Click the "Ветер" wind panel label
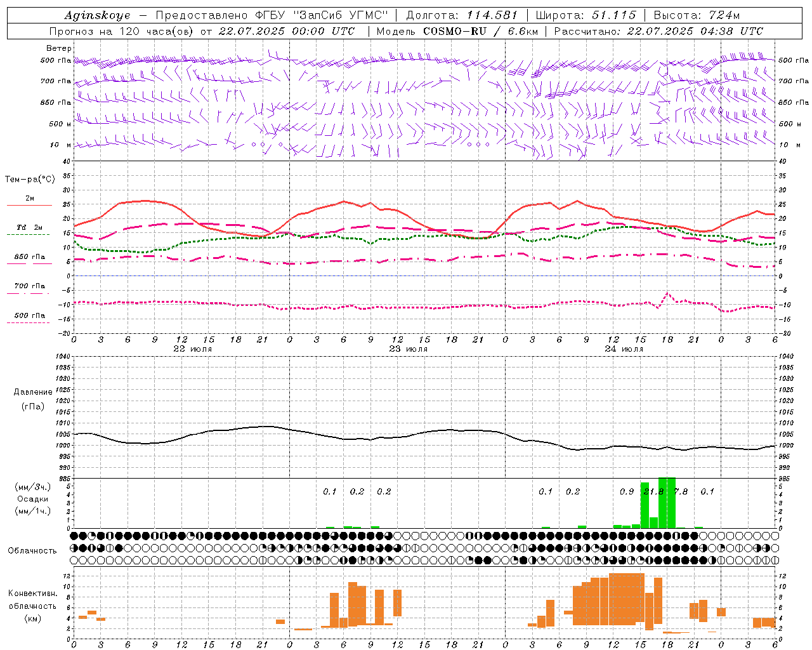This screenshot has height=650, width=812. coord(59,48)
